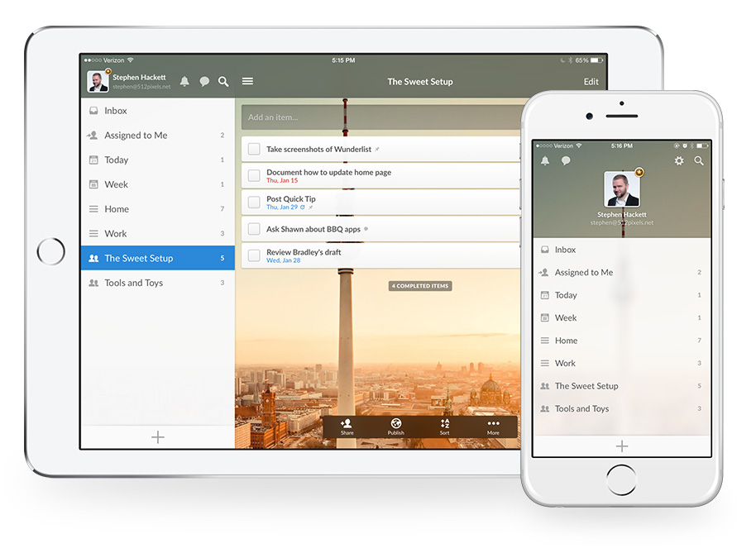This screenshot has height=553, width=756.
Task: Click the Thu, Jan 15 due date
Action: [282, 181]
